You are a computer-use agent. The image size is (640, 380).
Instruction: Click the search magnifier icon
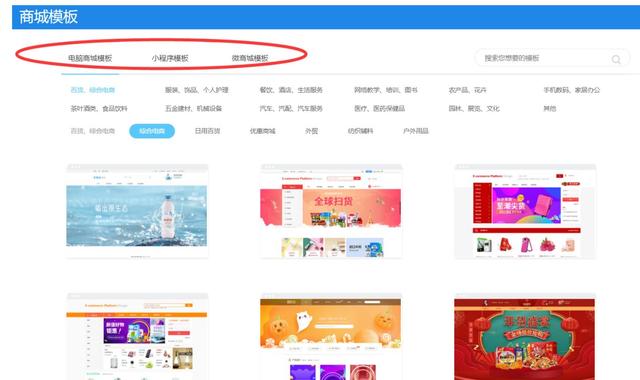(616, 59)
